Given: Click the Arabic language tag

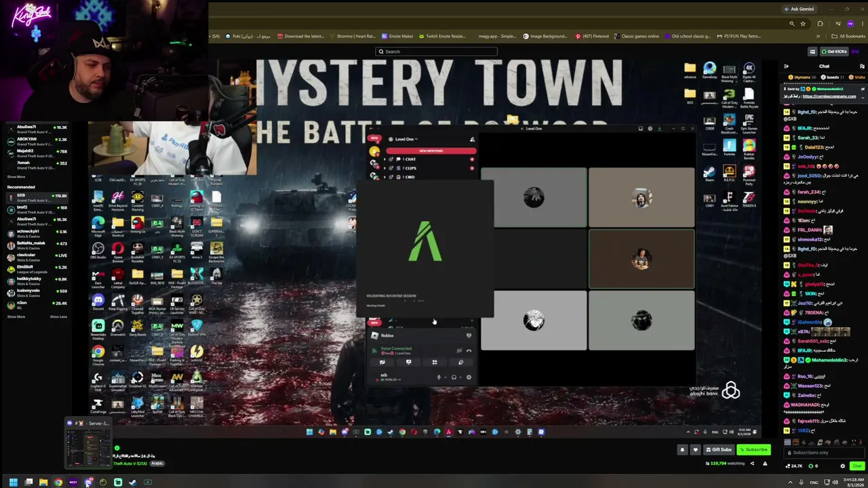Looking at the screenshot, I should point(157,464).
